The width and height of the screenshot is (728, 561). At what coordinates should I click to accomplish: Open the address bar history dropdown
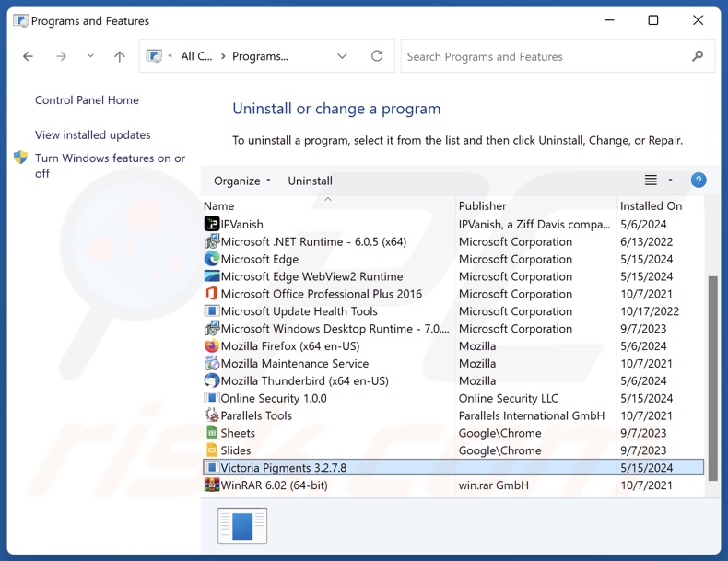coord(342,56)
